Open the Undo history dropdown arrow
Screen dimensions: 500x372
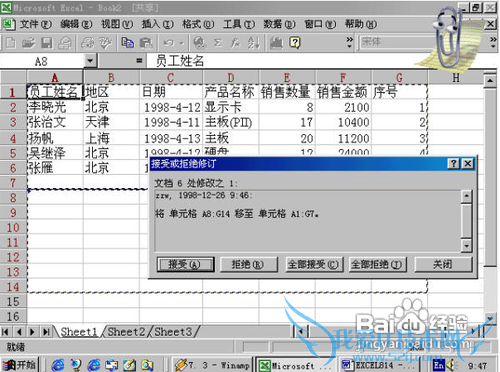(182, 43)
